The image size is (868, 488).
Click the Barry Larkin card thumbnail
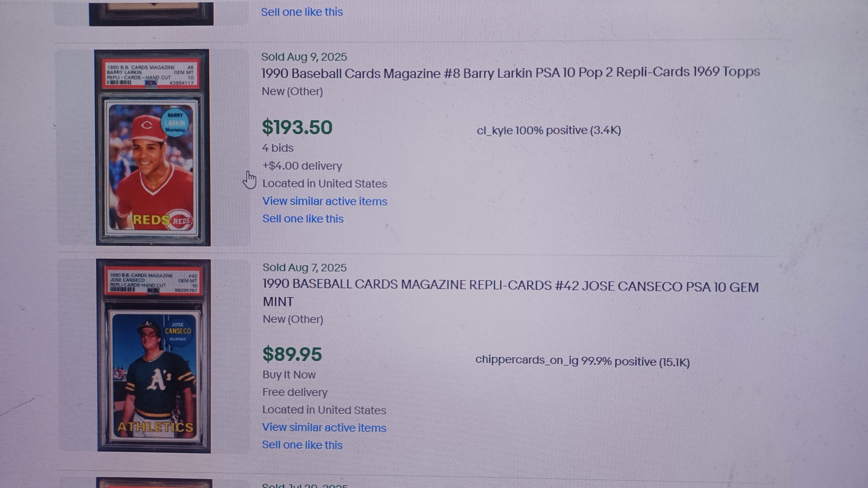pos(153,147)
